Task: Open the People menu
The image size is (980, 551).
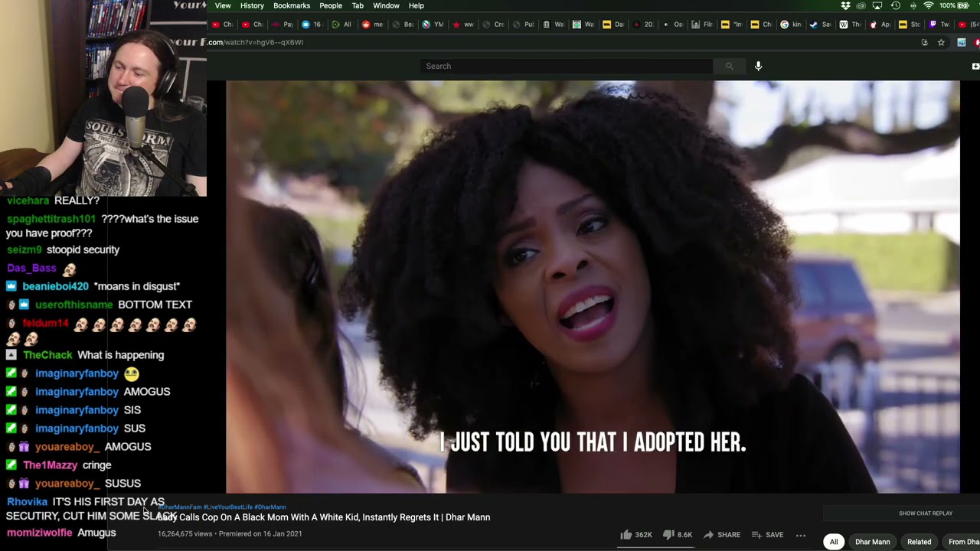Action: click(331, 5)
